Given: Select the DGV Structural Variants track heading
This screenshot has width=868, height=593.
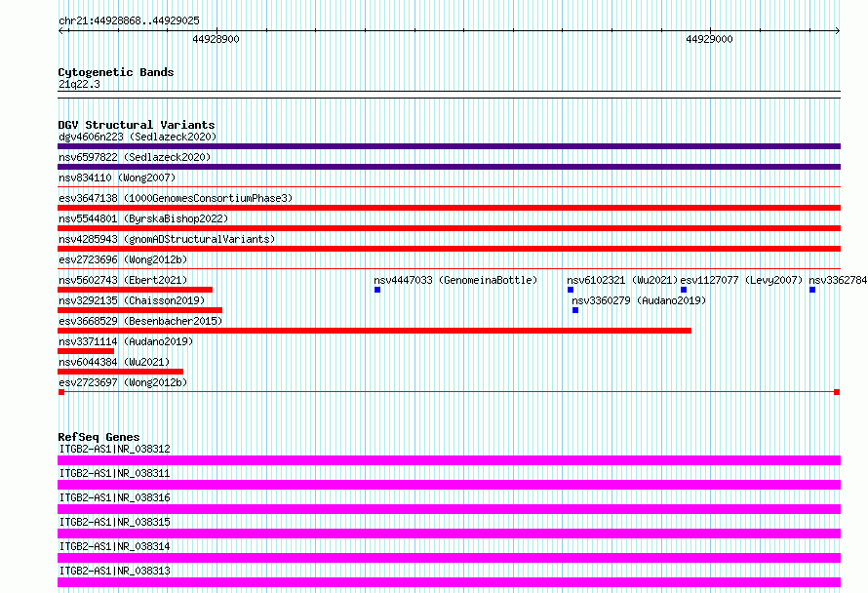Looking at the screenshot, I should [x=137, y=125].
